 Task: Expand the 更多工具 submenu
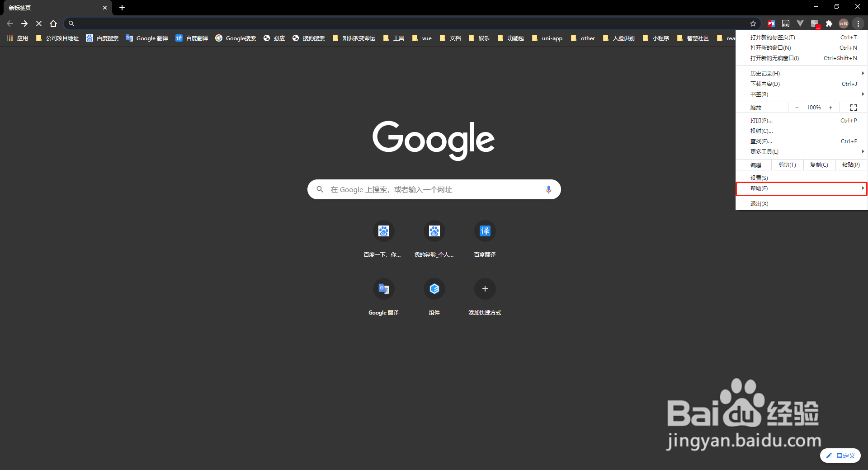(802, 152)
